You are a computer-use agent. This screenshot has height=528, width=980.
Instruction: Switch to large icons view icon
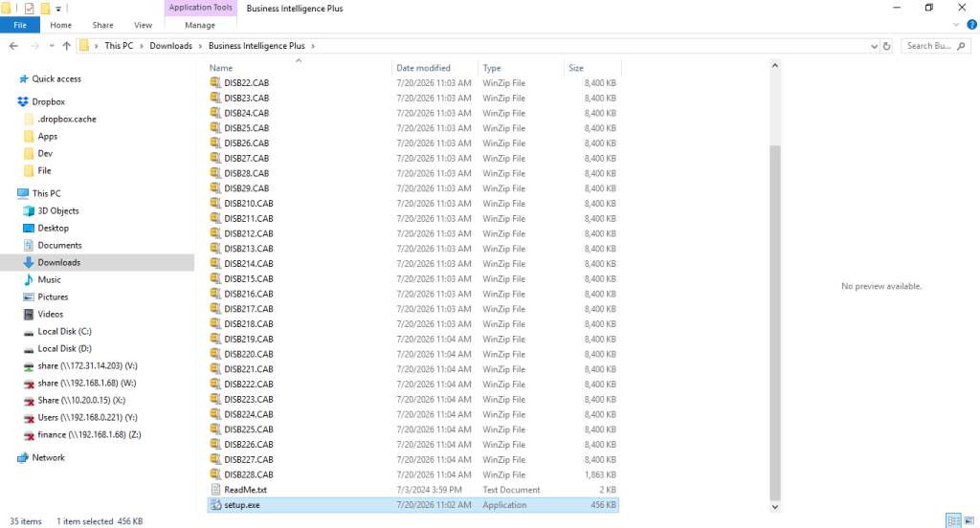[x=969, y=520]
